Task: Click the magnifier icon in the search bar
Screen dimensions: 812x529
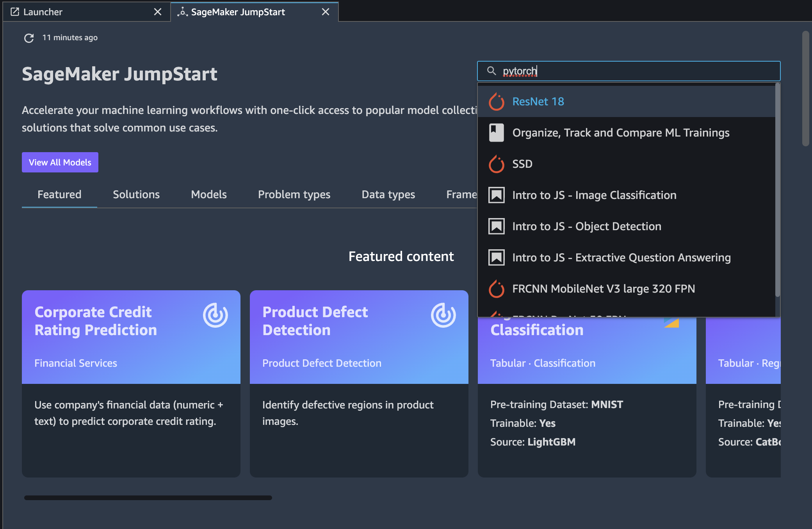Action: click(x=491, y=71)
